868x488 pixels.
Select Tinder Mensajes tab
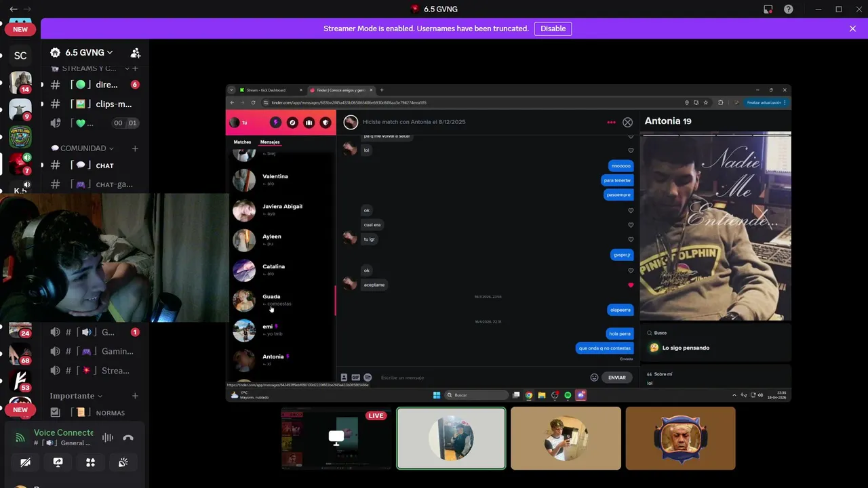[270, 142]
